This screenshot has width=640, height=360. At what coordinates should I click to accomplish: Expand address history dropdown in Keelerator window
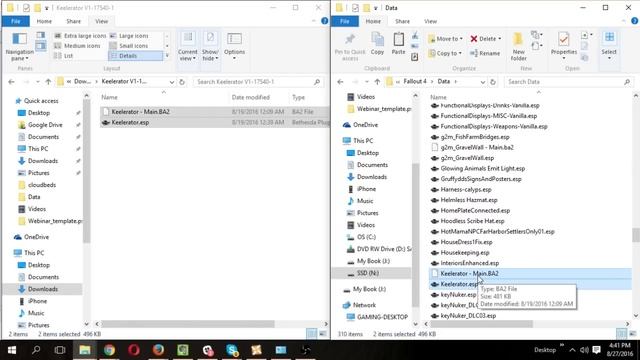point(172,82)
